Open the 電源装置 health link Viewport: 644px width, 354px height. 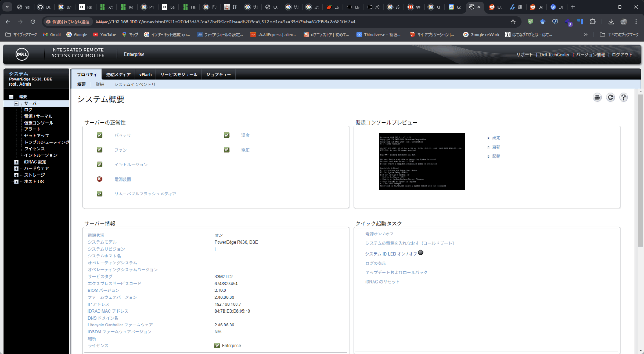tap(123, 179)
